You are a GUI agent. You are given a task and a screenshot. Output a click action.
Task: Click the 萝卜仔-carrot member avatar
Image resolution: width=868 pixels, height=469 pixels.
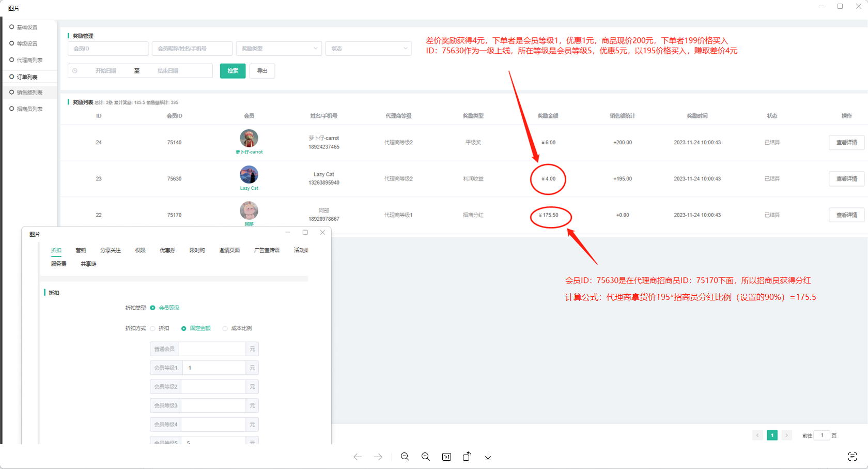tap(249, 139)
